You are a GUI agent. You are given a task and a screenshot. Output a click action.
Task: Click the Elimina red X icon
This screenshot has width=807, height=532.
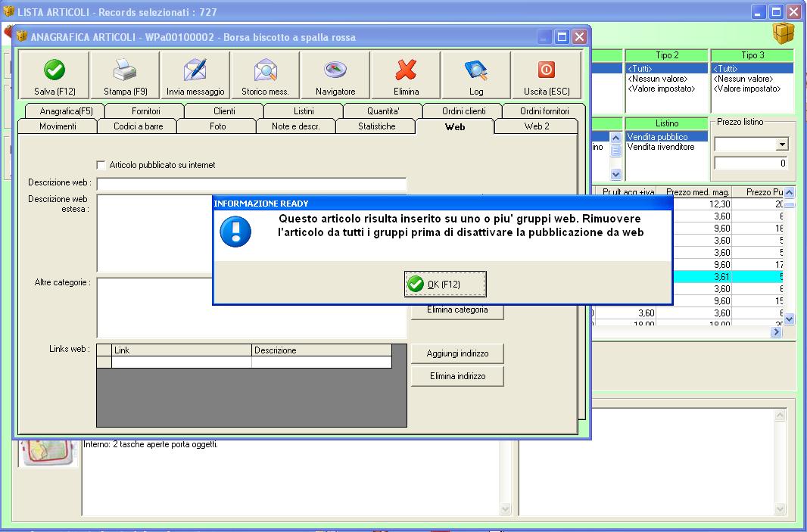pos(406,70)
